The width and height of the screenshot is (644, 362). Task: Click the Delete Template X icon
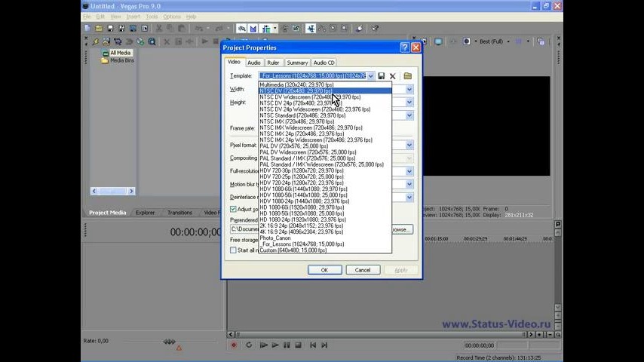393,76
